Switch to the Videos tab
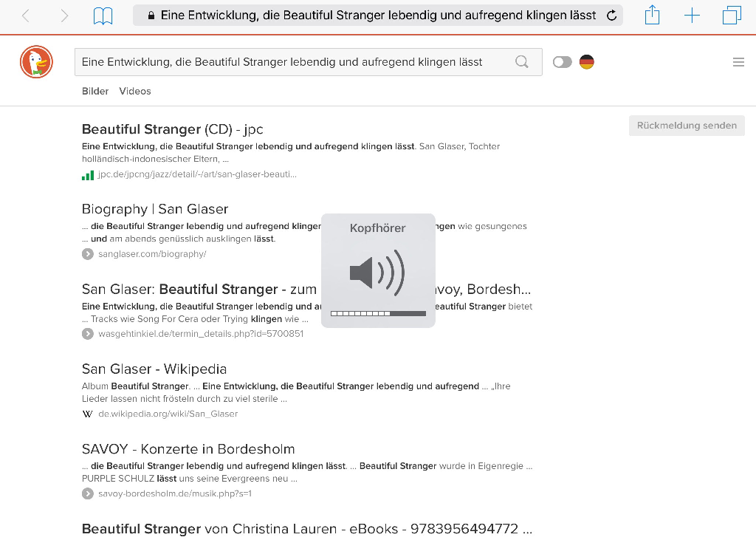Viewport: 756px width, 540px height. click(135, 91)
